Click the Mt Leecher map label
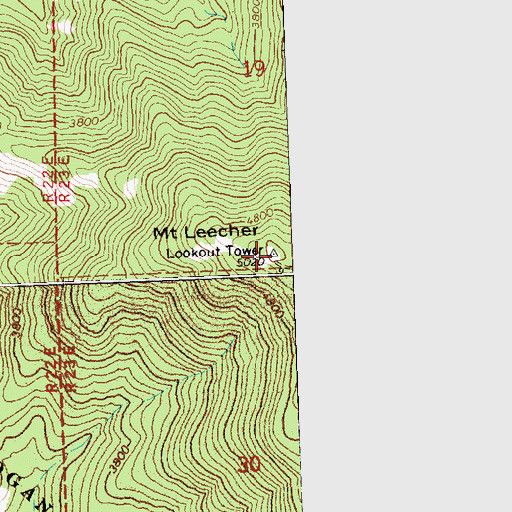Screen dimensions: 512x512 (x=205, y=232)
